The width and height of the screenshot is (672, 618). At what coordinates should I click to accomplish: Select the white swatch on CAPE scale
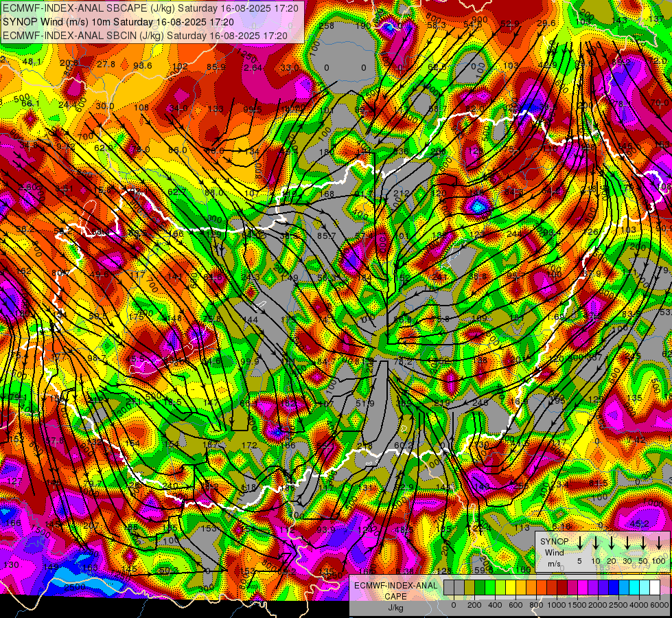point(656,588)
